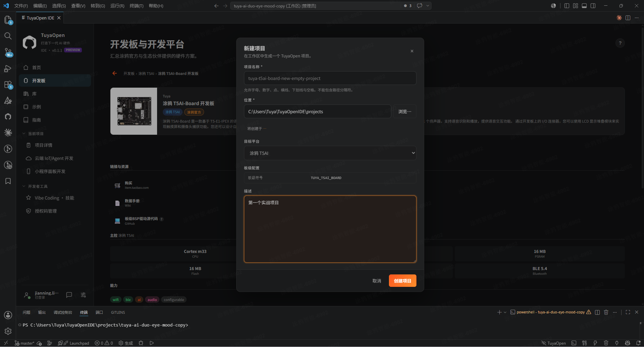This screenshot has height=347, width=644.
Task: Open 项目详情 sidebar item
Action: [55, 145]
